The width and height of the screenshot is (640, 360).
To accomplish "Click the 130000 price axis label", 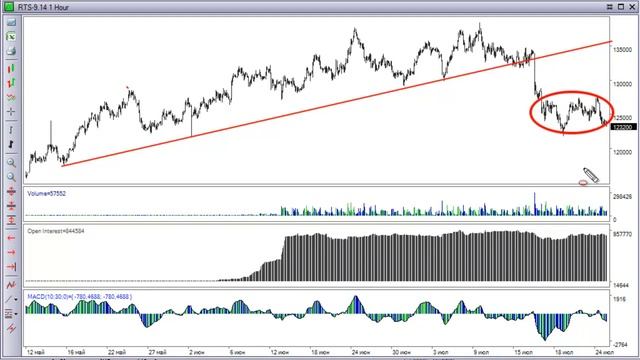I will click(x=622, y=84).
